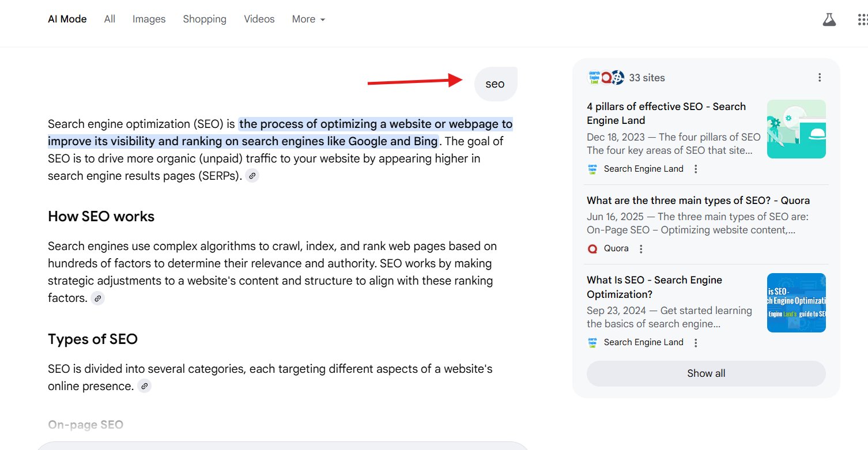Click the favicon stack beside 33 sites
This screenshot has width=868, height=450.
click(x=605, y=77)
